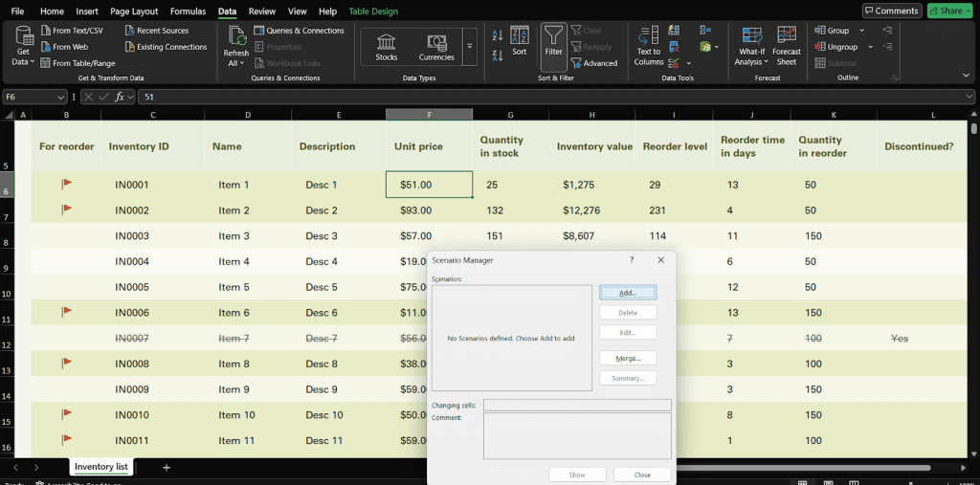
Task: Apply the Currencies data type
Action: 436,48
